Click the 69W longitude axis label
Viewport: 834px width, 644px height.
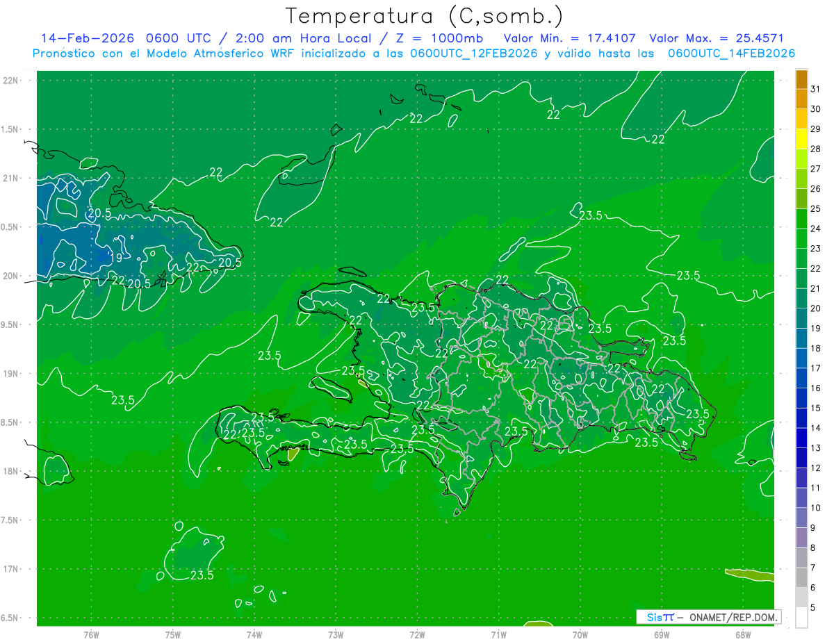tap(661, 634)
